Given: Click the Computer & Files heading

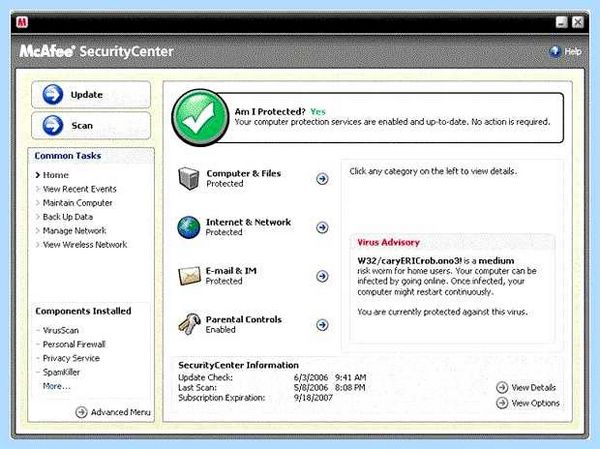Looking at the screenshot, I should pos(244,173).
